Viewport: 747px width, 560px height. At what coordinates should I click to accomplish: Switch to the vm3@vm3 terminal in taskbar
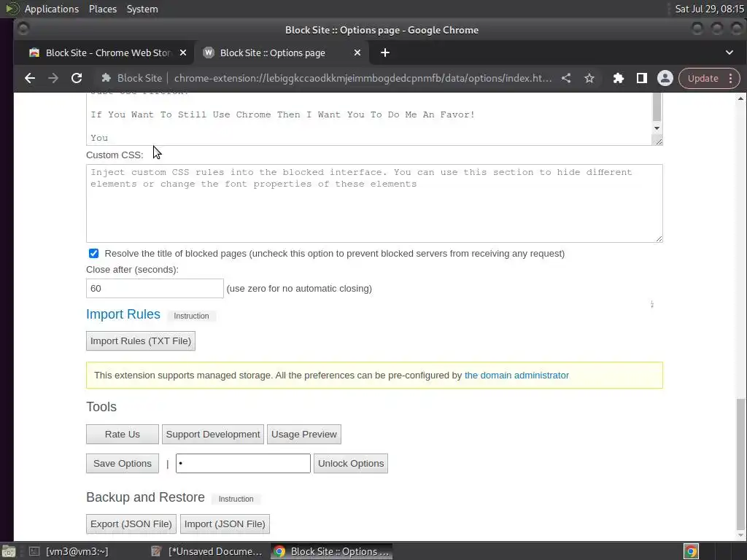point(68,551)
